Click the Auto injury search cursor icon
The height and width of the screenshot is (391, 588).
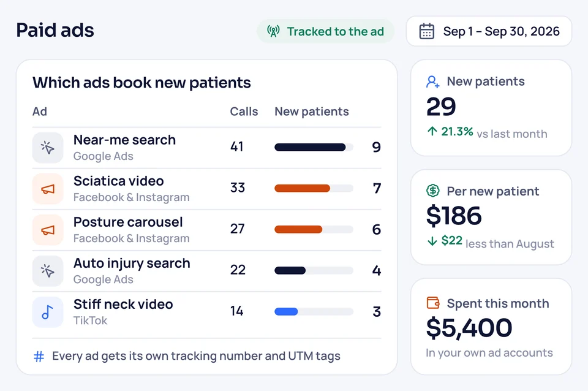tap(48, 271)
